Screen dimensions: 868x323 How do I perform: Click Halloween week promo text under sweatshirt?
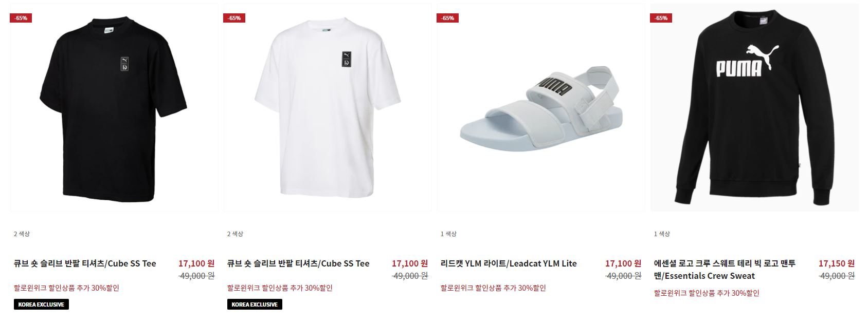[707, 293]
